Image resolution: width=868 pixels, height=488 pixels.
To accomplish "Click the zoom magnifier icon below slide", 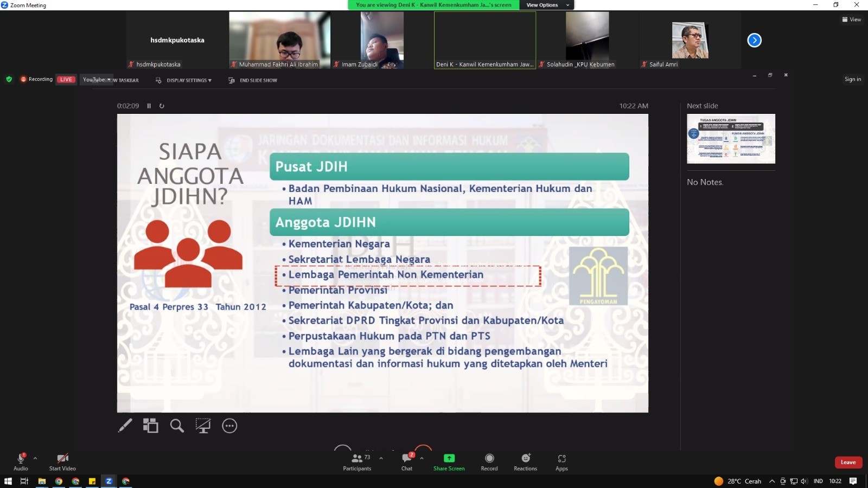I will (x=177, y=426).
